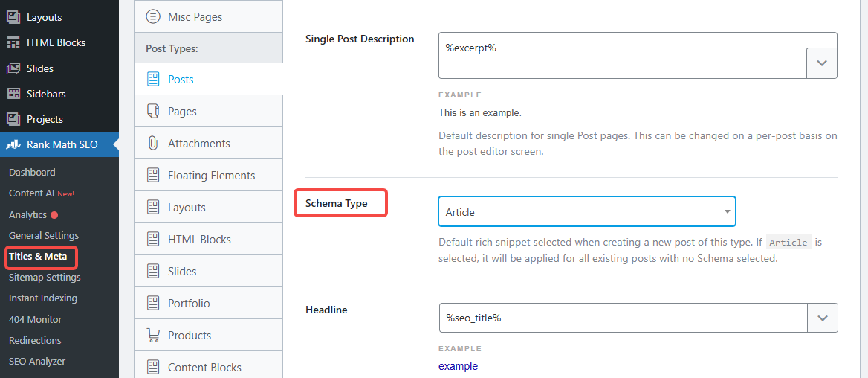The image size is (868, 378).
Task: Open the Schema Type Article dropdown
Action: [x=587, y=212]
